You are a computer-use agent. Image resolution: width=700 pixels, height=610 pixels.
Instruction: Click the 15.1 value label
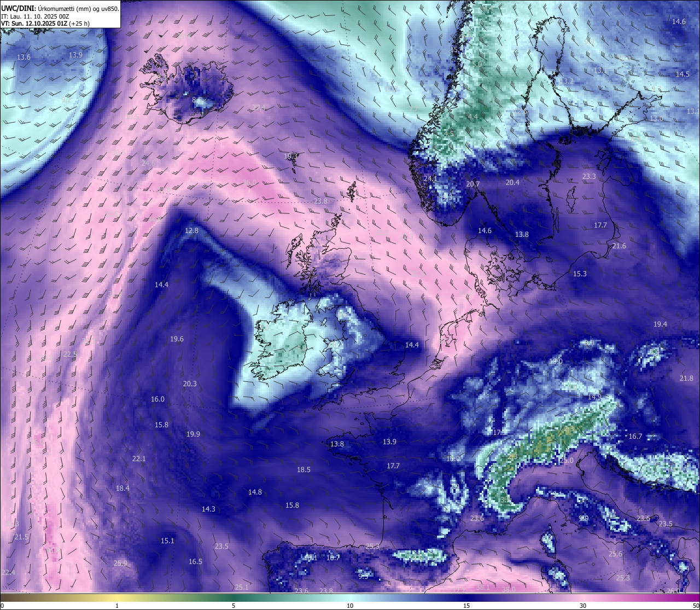[167, 541]
